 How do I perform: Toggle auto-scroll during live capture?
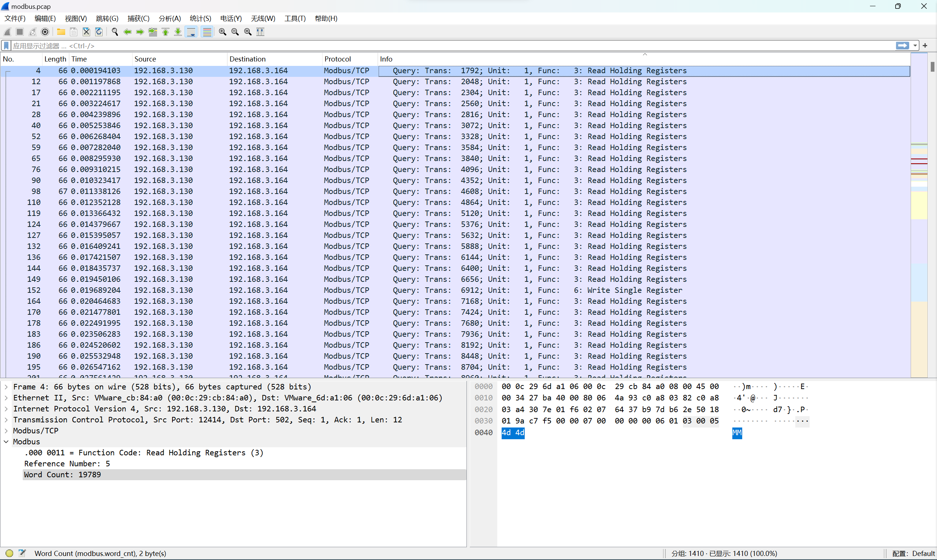(x=192, y=32)
